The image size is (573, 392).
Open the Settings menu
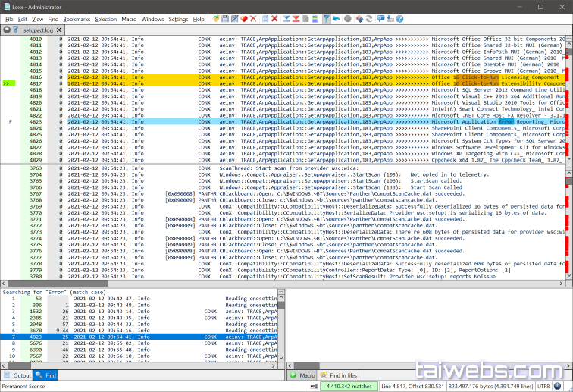pos(178,19)
